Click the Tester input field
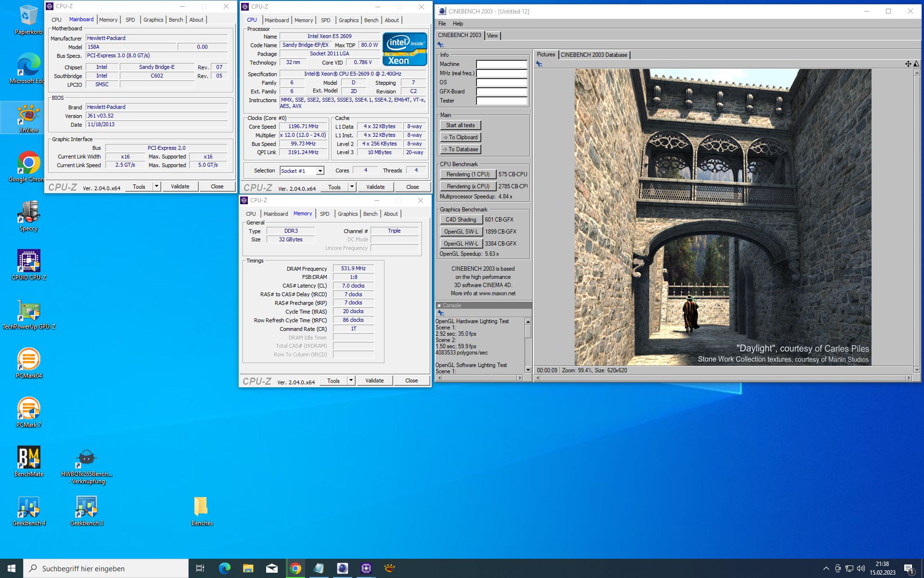Image resolution: width=924 pixels, height=578 pixels. pyautogui.click(x=501, y=101)
